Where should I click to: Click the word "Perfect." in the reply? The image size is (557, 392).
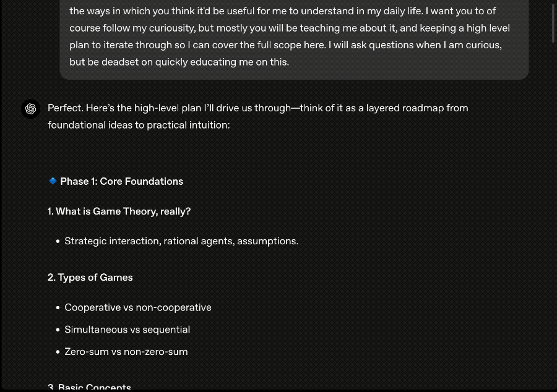click(x=66, y=108)
